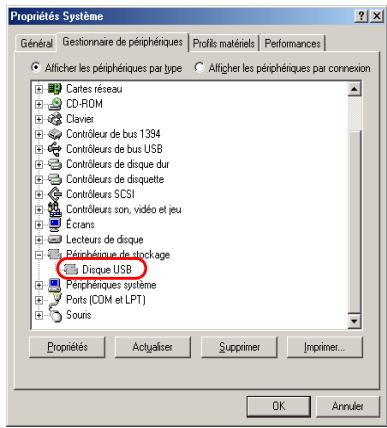Click the device list scrollbar down arrow
This screenshot has width=387, height=428.
coord(354,321)
